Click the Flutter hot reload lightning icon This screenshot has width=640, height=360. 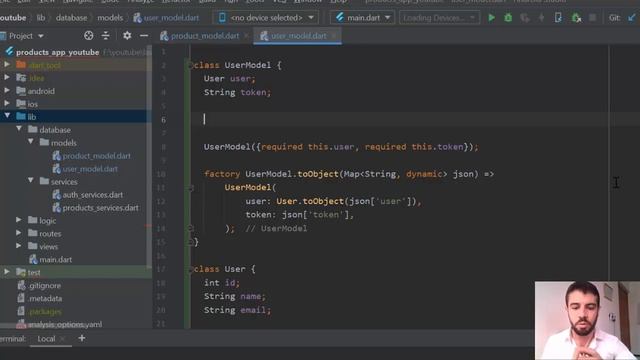click(x=542, y=18)
